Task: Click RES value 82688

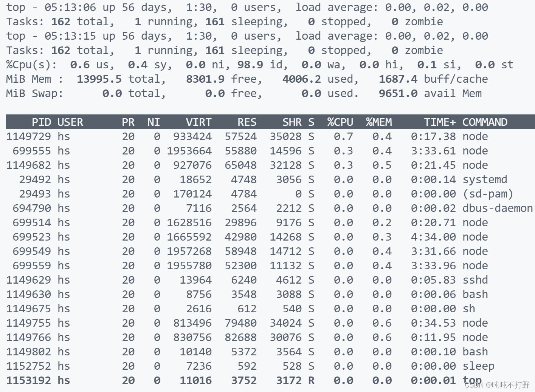Action: click(x=240, y=337)
